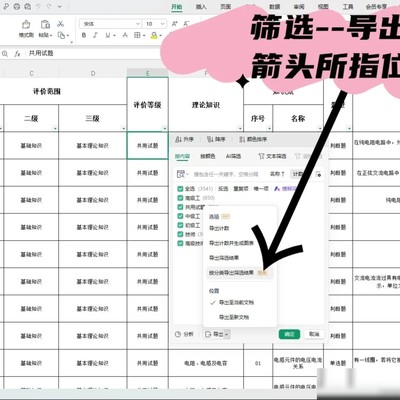Toggle the 高级技师 checkbox
Image resolution: width=400 pixels, height=400 pixels.
(180, 243)
